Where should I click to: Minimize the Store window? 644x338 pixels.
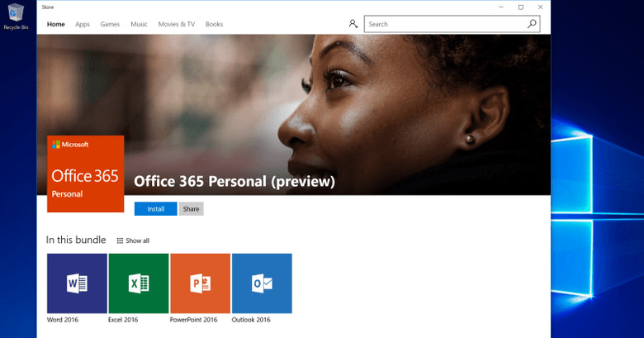coord(501,7)
